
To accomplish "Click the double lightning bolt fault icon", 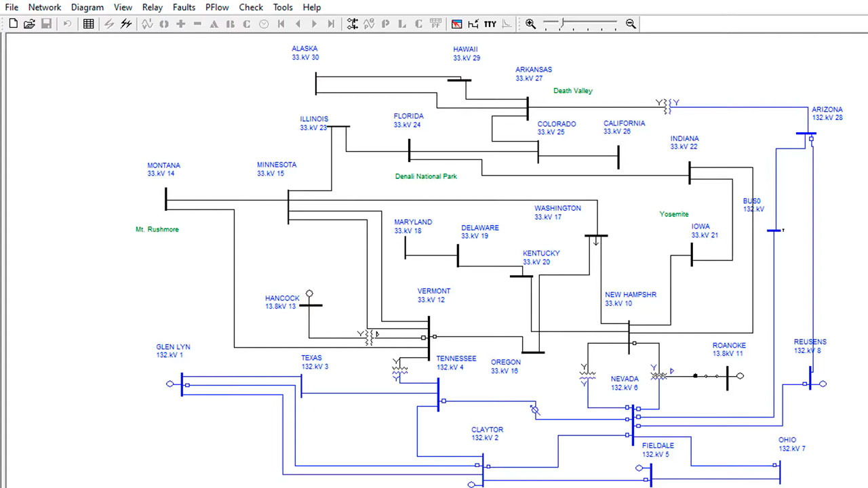I will (x=126, y=24).
